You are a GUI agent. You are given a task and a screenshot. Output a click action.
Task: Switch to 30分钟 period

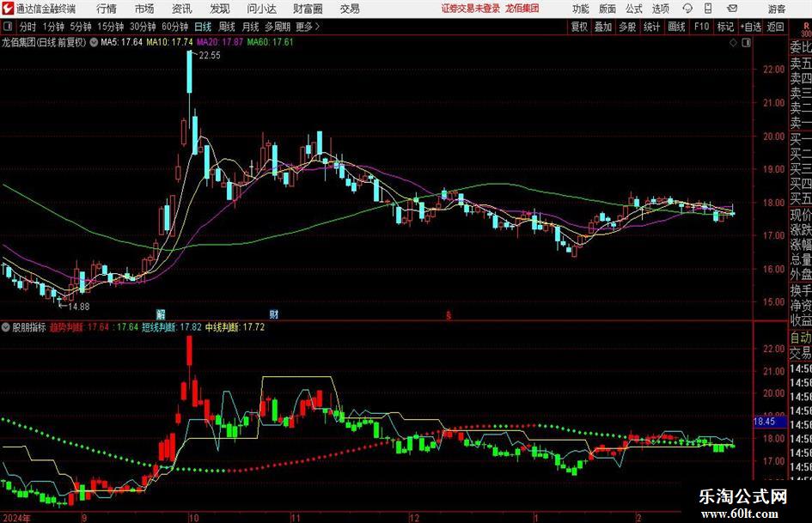pos(143,27)
